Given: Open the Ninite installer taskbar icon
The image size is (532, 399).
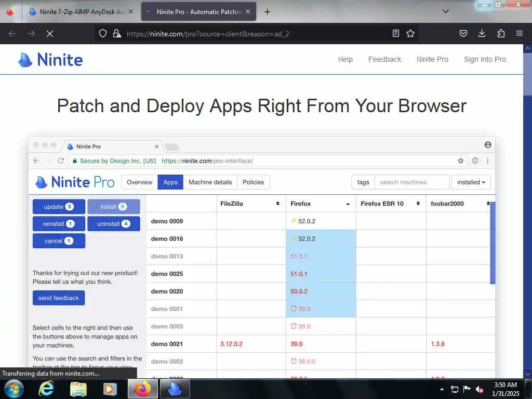Looking at the screenshot, I should click(175, 389).
